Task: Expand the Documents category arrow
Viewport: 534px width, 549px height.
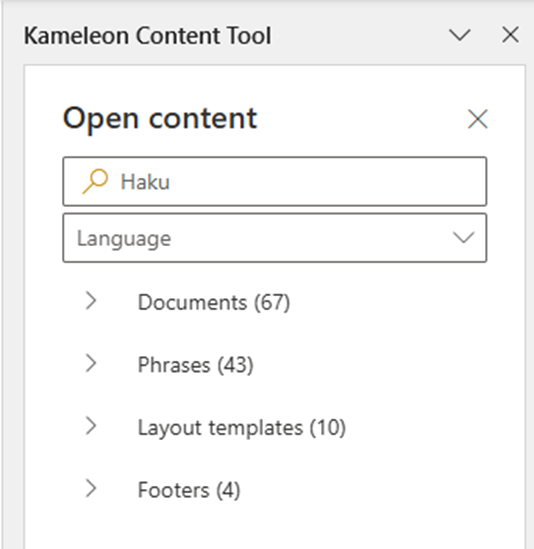Action: pos(91,301)
